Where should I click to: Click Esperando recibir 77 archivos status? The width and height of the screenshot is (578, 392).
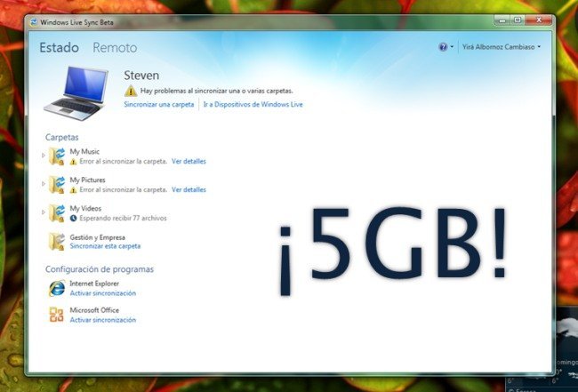(123, 218)
